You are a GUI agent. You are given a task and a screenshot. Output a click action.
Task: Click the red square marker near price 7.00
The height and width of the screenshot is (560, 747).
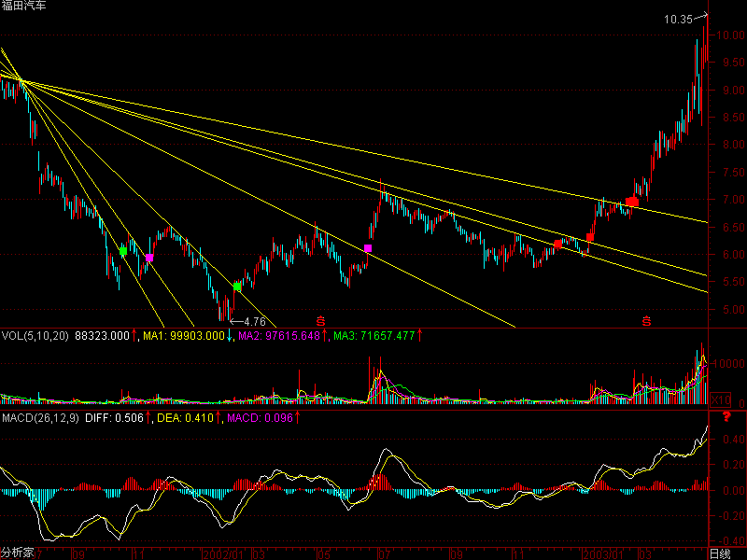click(632, 202)
